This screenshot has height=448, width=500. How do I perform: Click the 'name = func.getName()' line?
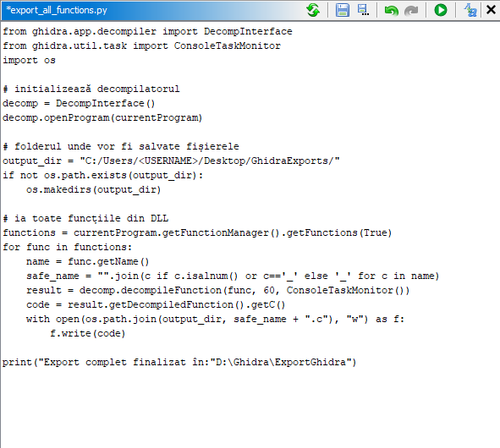pos(88,262)
